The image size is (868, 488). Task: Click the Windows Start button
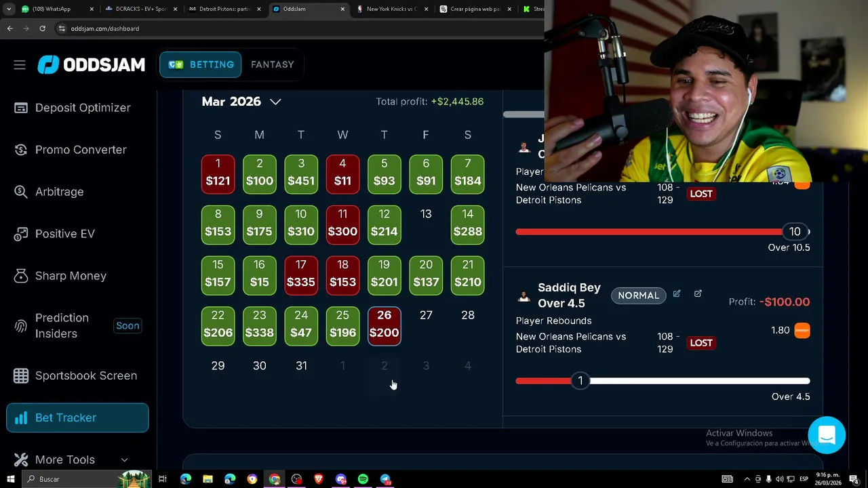(x=10, y=479)
